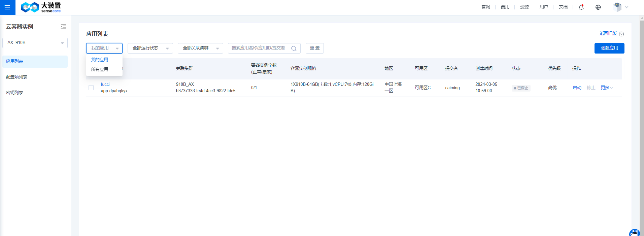Click the globe language icon
Image resolution: width=644 pixels, height=236 pixels.
click(598, 7)
